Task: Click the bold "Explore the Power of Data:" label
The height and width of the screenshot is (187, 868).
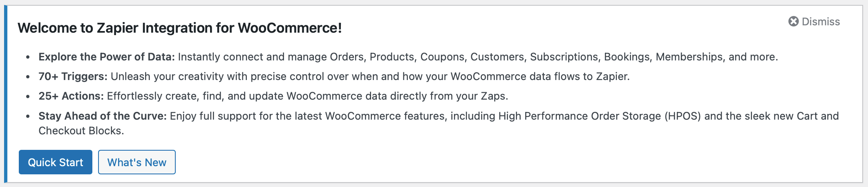Action: pyautogui.click(x=106, y=57)
